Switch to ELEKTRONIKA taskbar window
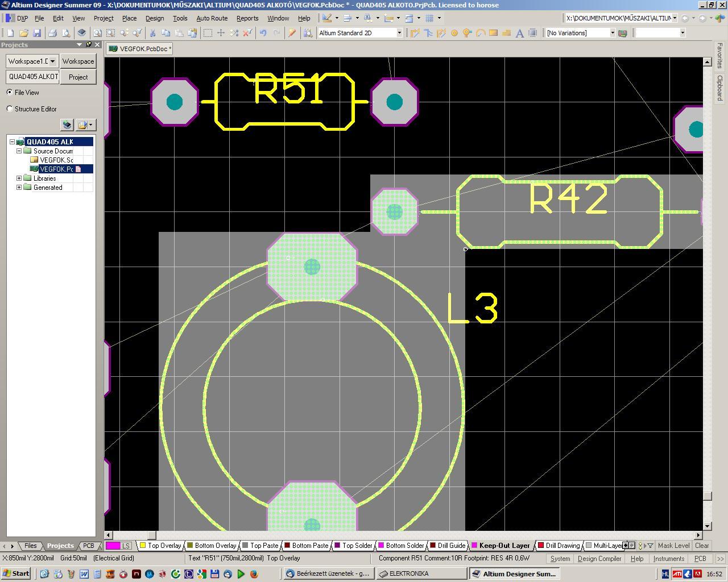 [x=421, y=574]
